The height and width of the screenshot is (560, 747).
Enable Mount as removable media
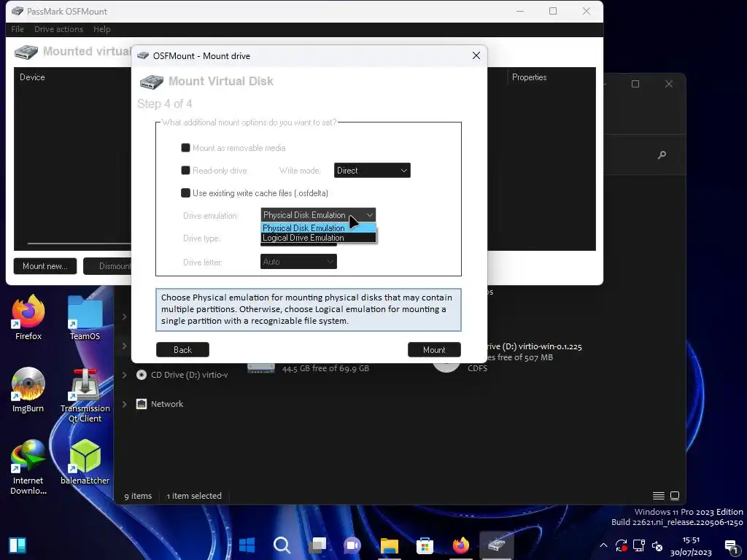point(186,147)
